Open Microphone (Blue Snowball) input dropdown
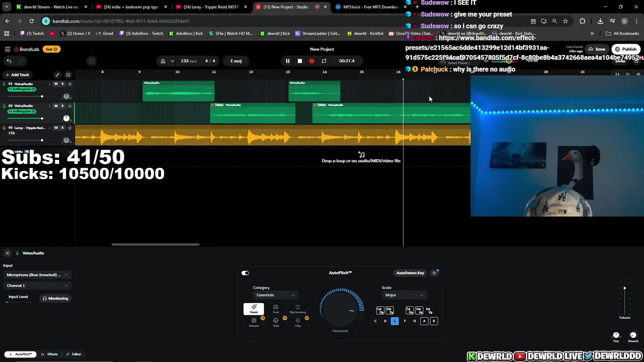644x362 pixels. (x=37, y=275)
